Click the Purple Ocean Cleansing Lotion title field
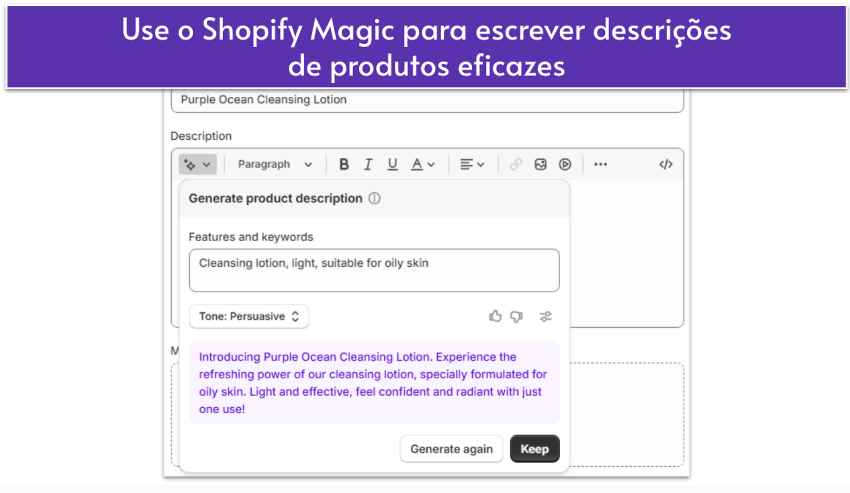850x493 pixels. point(427,100)
